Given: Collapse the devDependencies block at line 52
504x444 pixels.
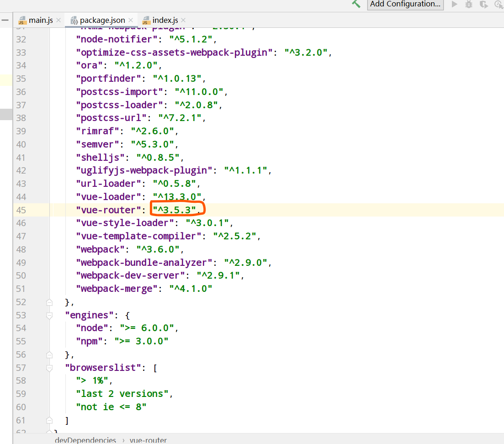Looking at the screenshot, I should click(x=49, y=302).
